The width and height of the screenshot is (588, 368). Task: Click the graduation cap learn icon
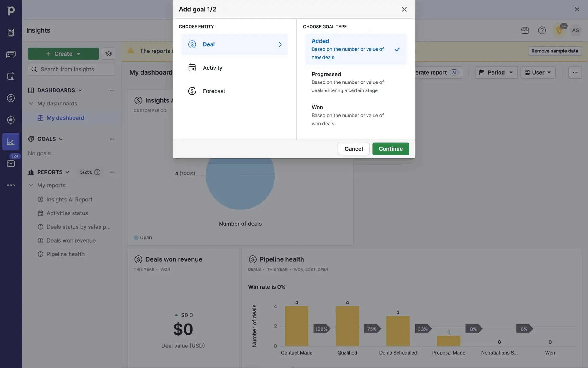tap(108, 54)
